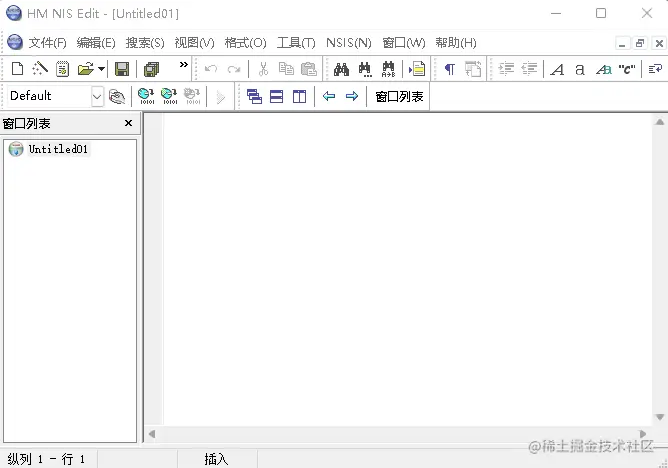The image size is (668, 468).
Task: Run the installer with play arrow icon
Action: (x=220, y=97)
